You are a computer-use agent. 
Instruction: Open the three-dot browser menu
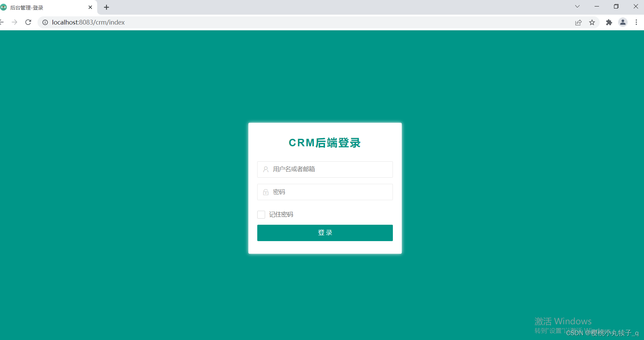(x=637, y=22)
